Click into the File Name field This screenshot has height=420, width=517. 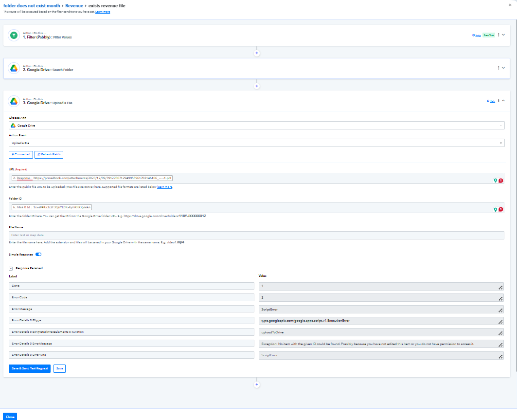point(256,235)
